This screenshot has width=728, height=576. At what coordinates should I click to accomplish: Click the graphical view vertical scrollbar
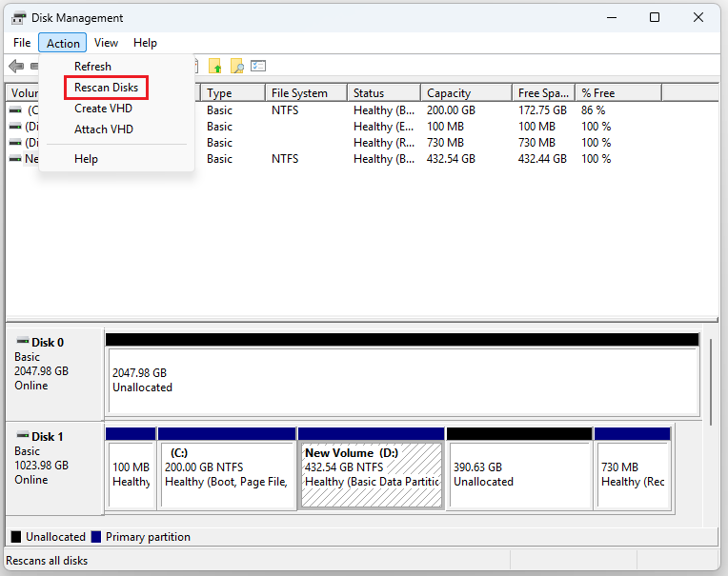710,382
